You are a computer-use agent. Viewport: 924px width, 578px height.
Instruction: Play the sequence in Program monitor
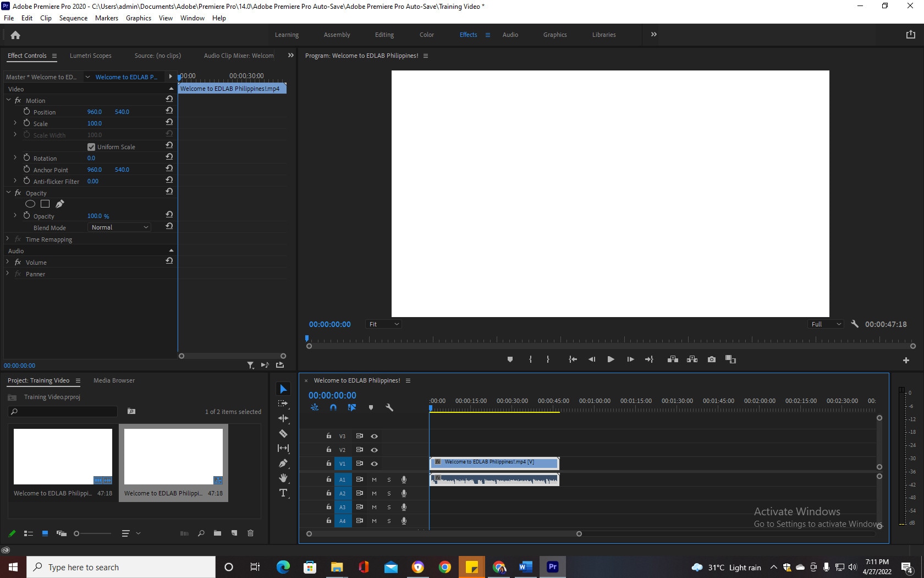coord(610,359)
